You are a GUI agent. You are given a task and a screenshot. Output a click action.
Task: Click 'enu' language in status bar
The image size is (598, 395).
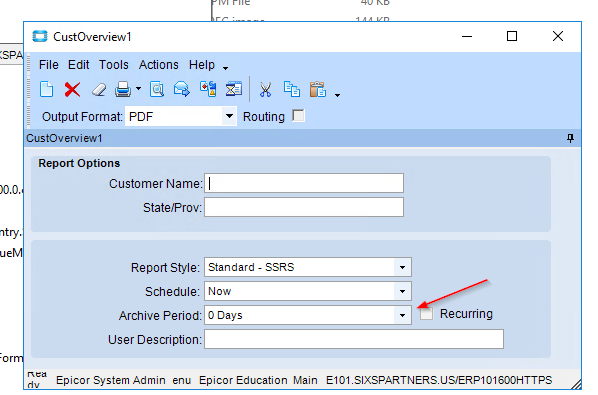click(182, 381)
